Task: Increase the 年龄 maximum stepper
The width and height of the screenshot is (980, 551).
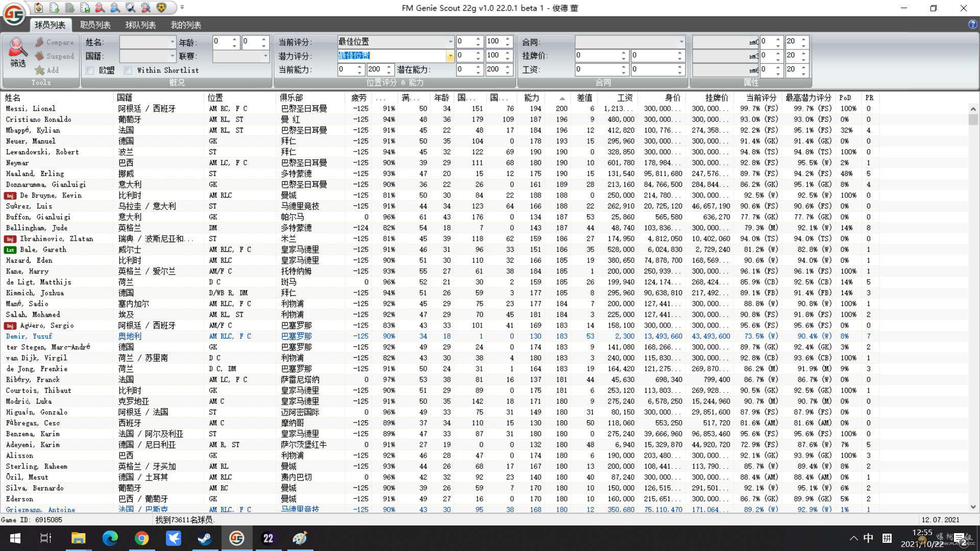Action: click(264, 39)
